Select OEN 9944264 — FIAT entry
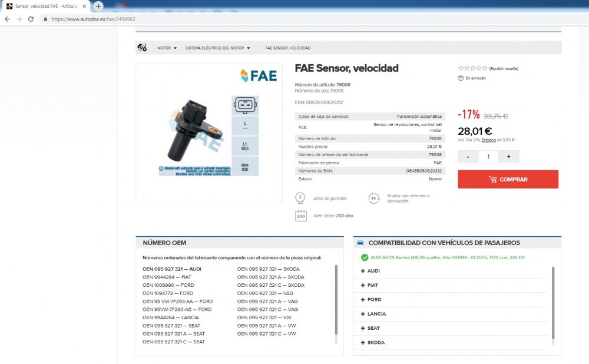 pyautogui.click(x=167, y=277)
